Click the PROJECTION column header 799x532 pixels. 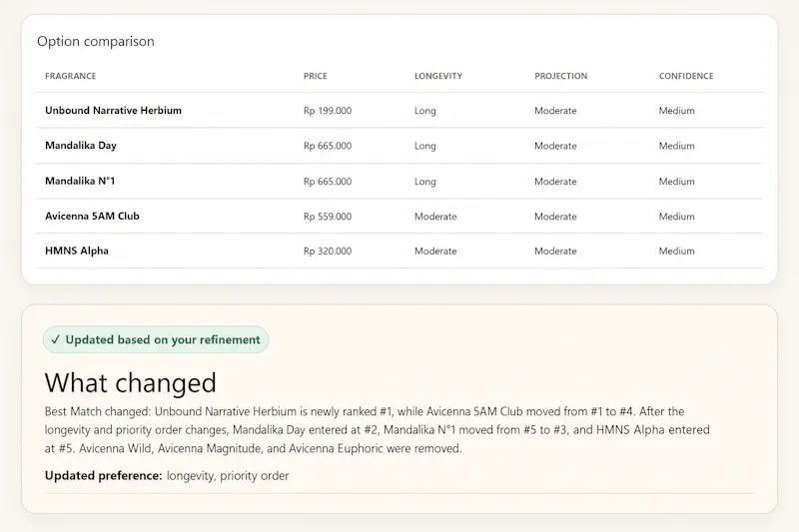tap(560, 76)
